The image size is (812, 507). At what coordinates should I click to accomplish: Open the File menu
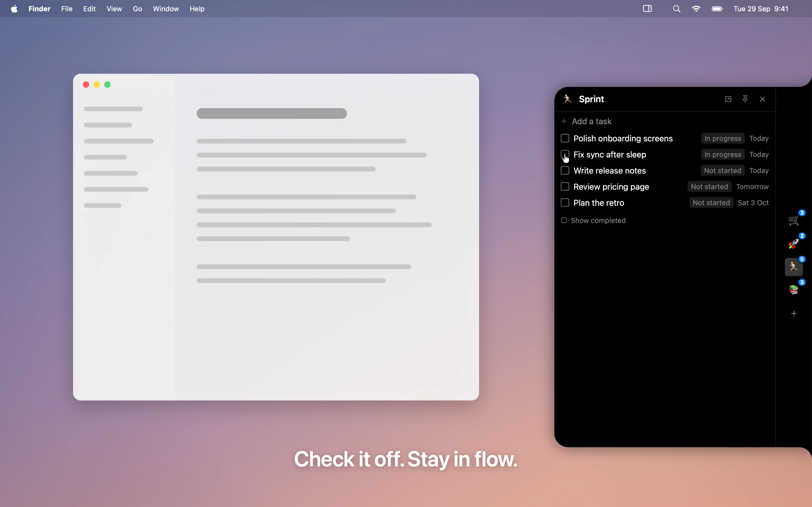click(67, 9)
